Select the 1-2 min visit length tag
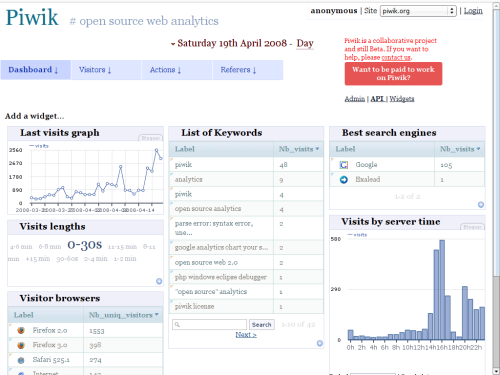Screen dimensions: 500x375 point(125,259)
